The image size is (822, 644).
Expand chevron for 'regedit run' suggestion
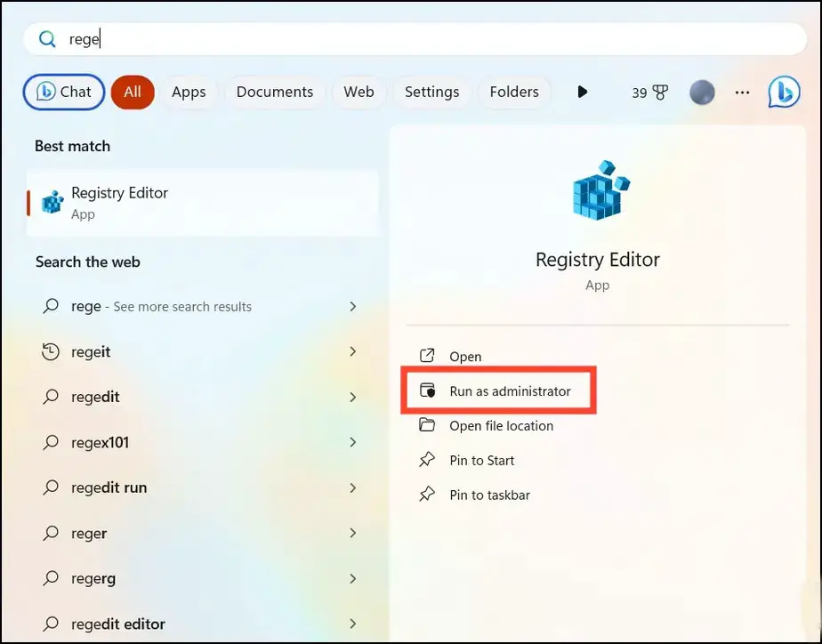(x=353, y=487)
